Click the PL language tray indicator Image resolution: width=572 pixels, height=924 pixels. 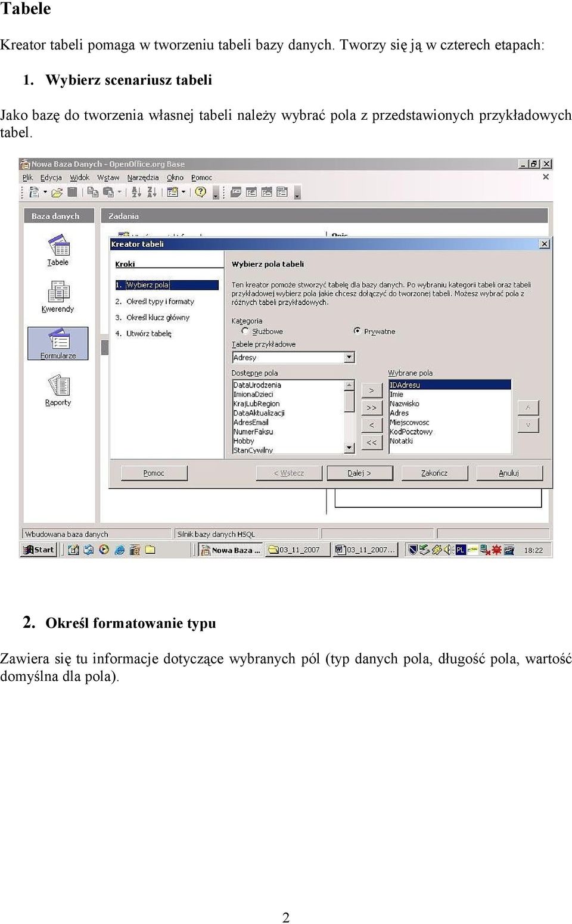click(461, 550)
